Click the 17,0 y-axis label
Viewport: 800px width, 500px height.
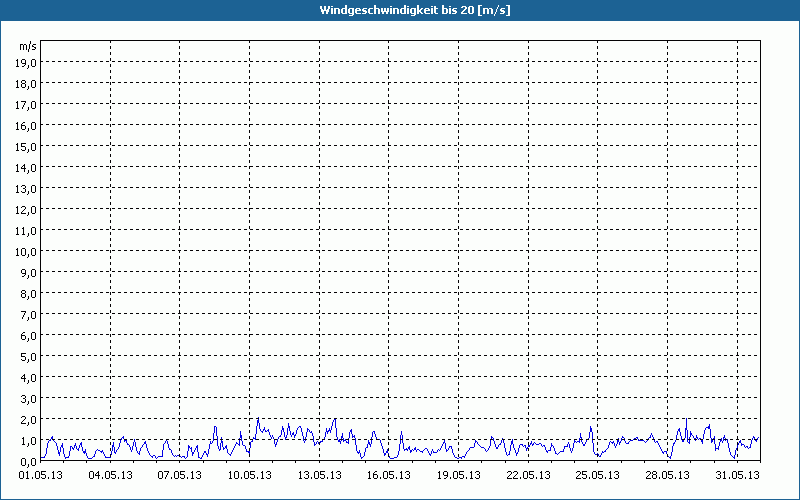tap(26, 105)
